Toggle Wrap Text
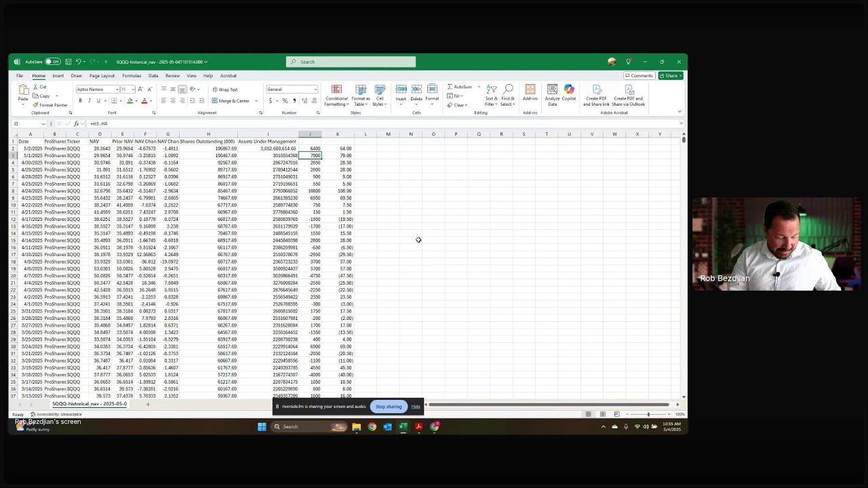The height and width of the screenshot is (488, 868). (225, 89)
